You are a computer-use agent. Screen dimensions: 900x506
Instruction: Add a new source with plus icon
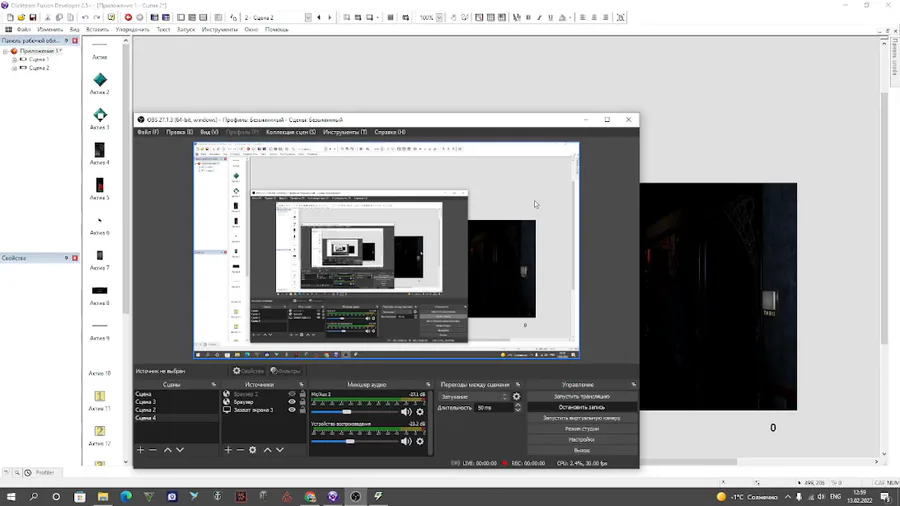(x=228, y=450)
